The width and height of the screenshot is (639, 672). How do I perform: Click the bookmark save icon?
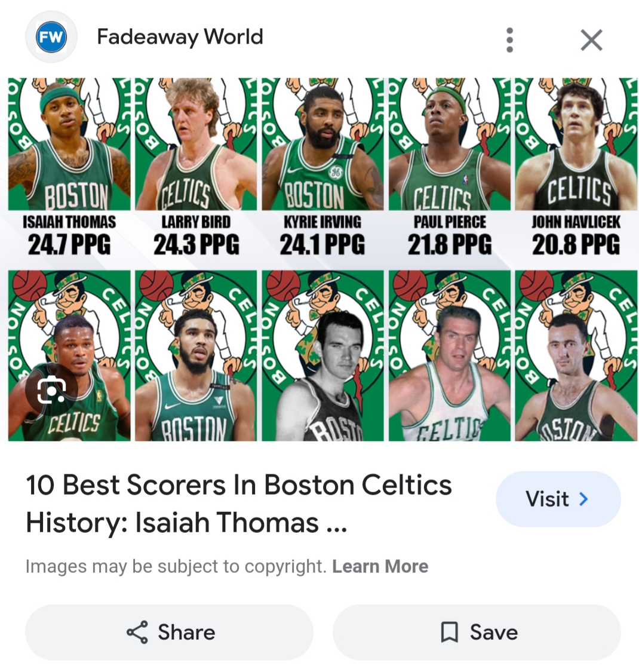click(449, 632)
